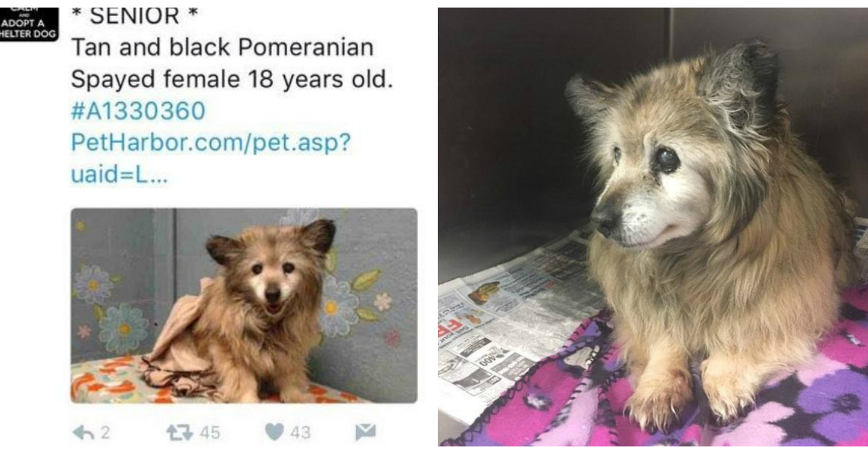The width and height of the screenshot is (868, 454).
Task: Click the reply arrow icon
Action: [83, 432]
